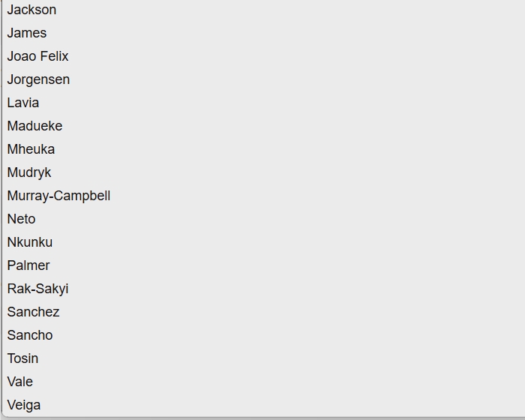Select Veiga at the list bottom

coord(24,405)
